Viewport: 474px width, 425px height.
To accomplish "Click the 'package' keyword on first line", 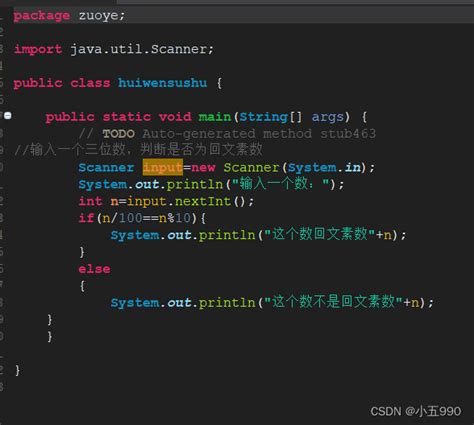I will pos(42,16).
